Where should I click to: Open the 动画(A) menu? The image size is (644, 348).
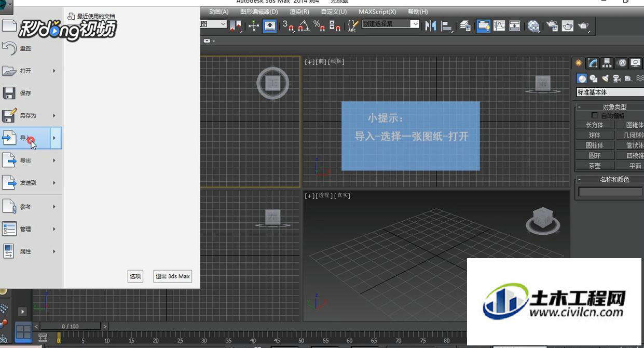(219, 11)
